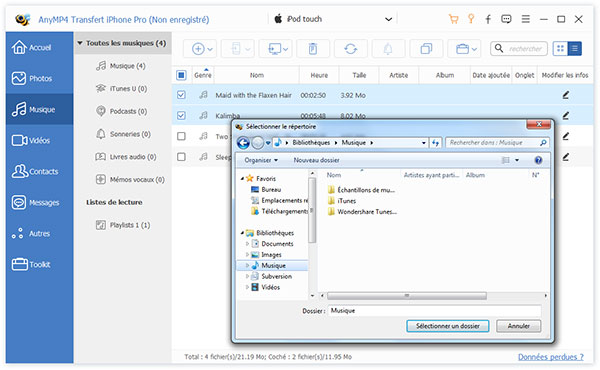Open the Messages sidebar tab

point(39,202)
